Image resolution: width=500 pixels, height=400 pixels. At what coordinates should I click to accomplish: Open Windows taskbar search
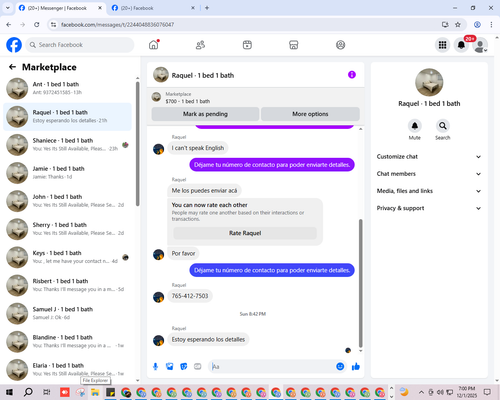click(28, 392)
